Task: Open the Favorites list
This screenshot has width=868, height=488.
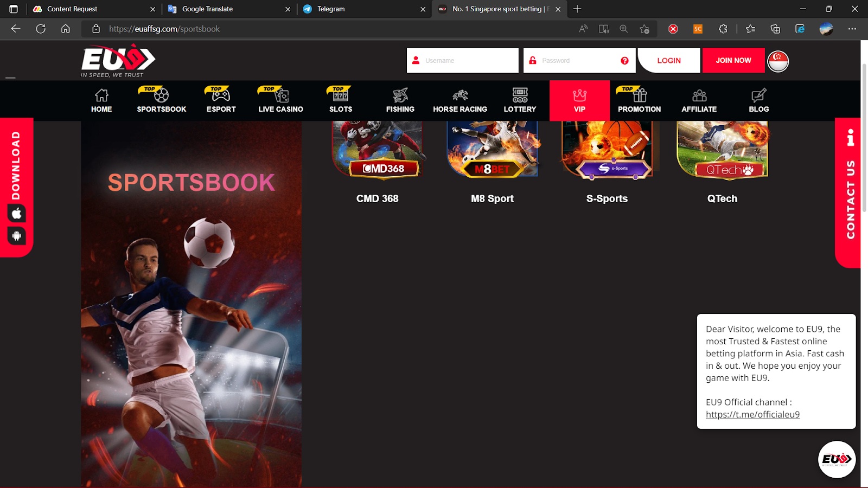Action: click(x=750, y=29)
